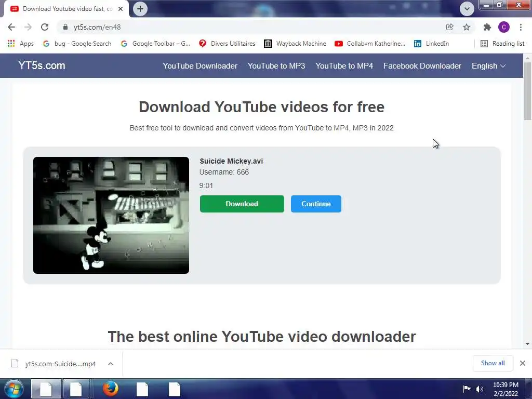Select YouTube to MP4 in nav bar
532x399 pixels.
coord(344,66)
